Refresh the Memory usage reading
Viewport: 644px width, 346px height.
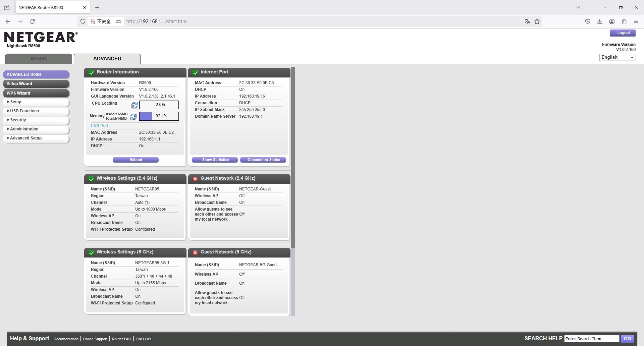pos(133,116)
